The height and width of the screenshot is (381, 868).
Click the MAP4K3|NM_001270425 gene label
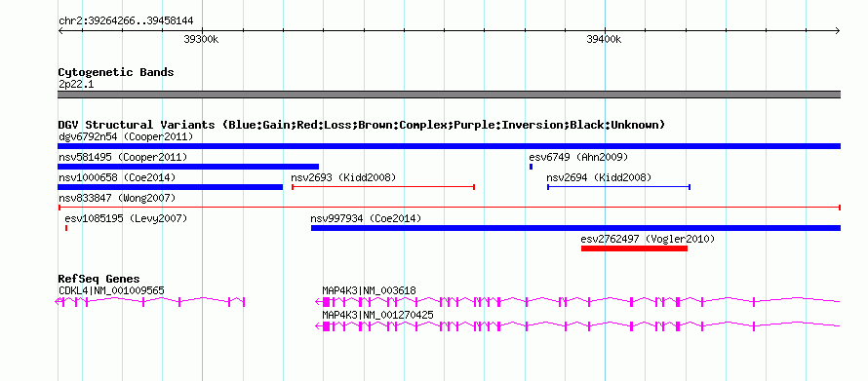click(377, 315)
